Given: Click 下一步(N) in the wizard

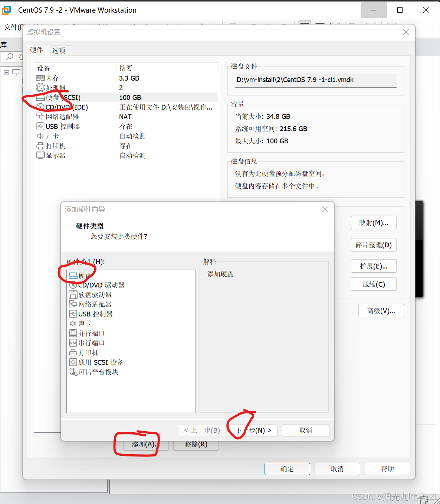Looking at the screenshot, I should pyautogui.click(x=254, y=430).
